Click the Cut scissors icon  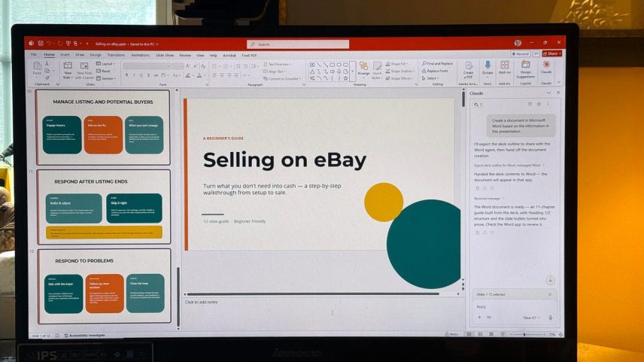point(47,64)
